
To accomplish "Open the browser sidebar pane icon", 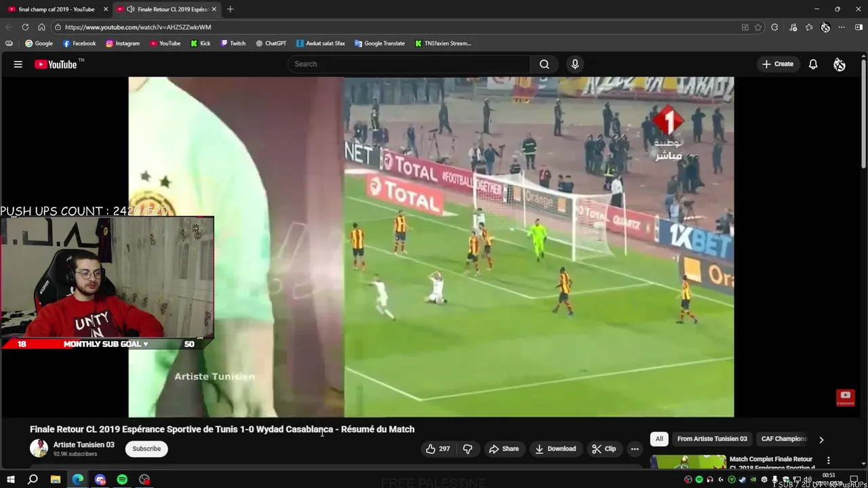I will [859, 27].
